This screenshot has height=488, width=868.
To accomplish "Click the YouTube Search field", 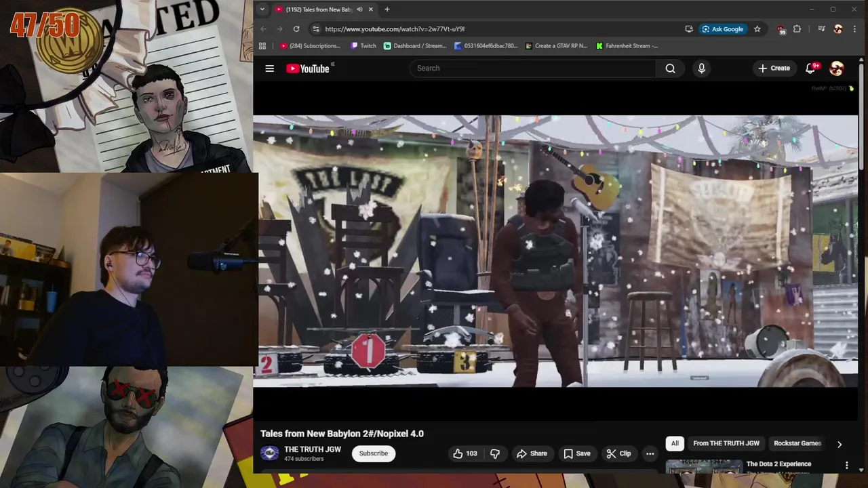I will (532, 68).
